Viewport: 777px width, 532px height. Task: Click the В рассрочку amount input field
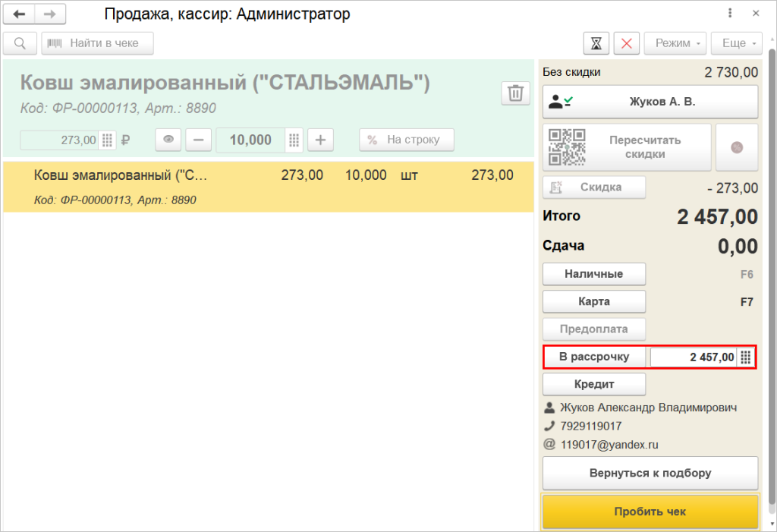point(693,357)
